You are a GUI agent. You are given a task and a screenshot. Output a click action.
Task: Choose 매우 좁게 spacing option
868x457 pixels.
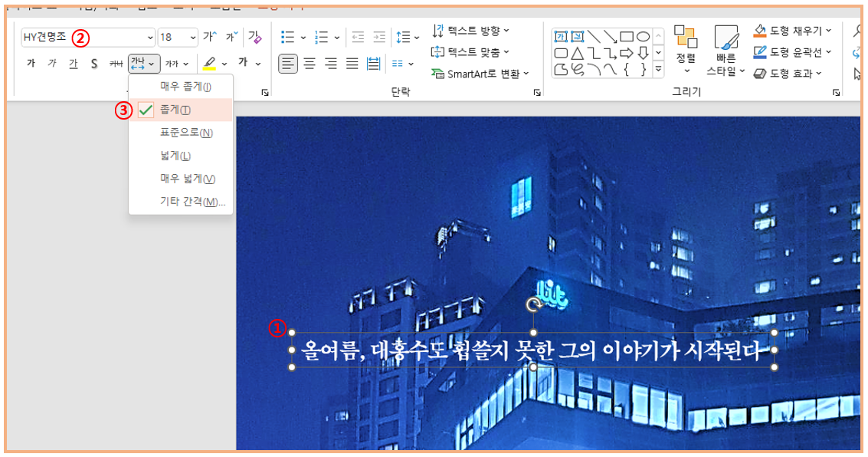coord(181,87)
